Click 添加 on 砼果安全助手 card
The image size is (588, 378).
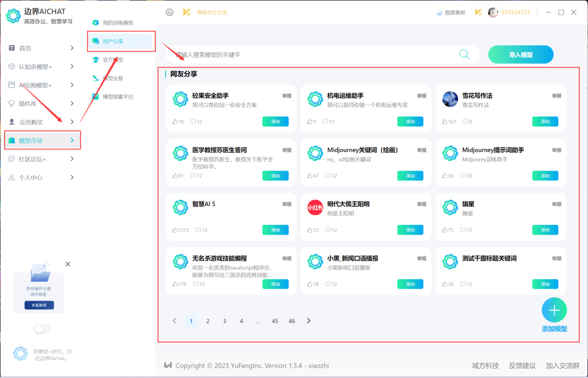275,121
